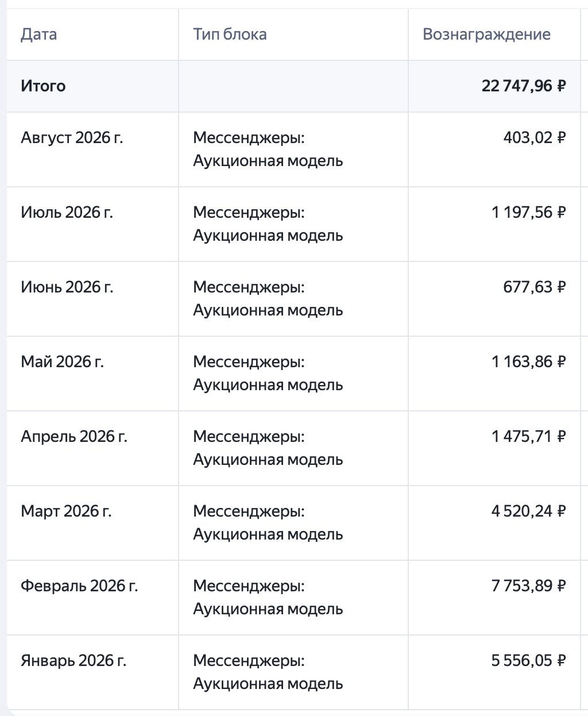This screenshot has height=716, width=588.
Task: Click the Май 2026 г. date cell
Action: (62, 362)
